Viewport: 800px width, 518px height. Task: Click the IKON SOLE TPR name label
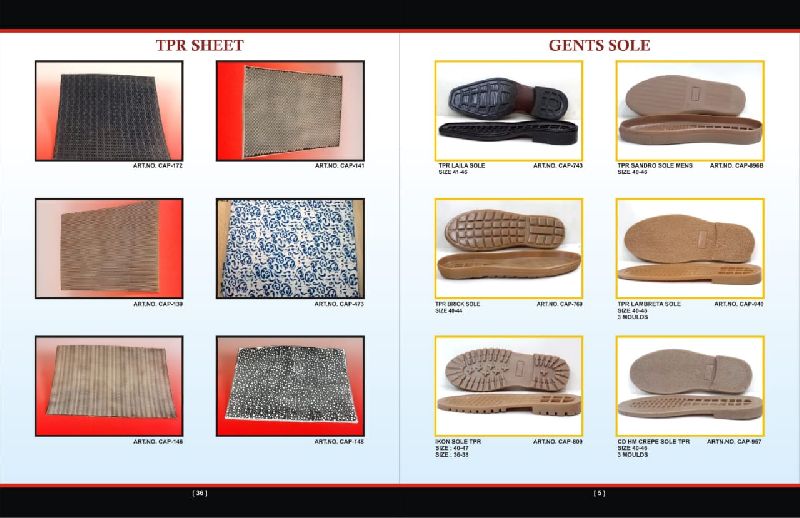459,441
